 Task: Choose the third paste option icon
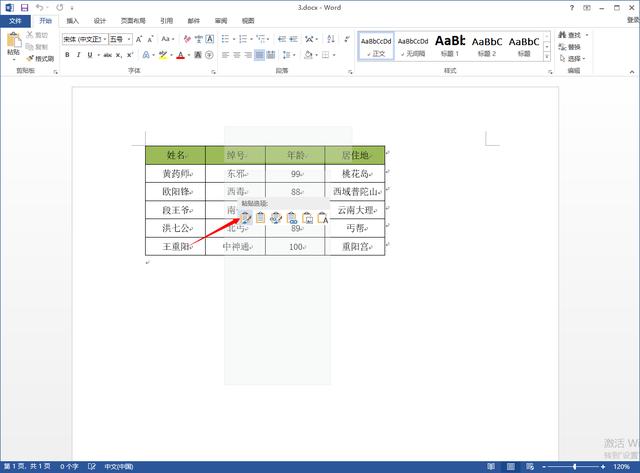tap(276, 218)
